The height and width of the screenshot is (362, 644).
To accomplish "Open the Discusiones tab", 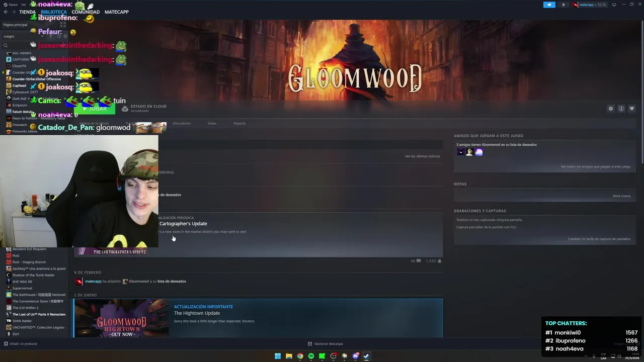I will point(182,123).
